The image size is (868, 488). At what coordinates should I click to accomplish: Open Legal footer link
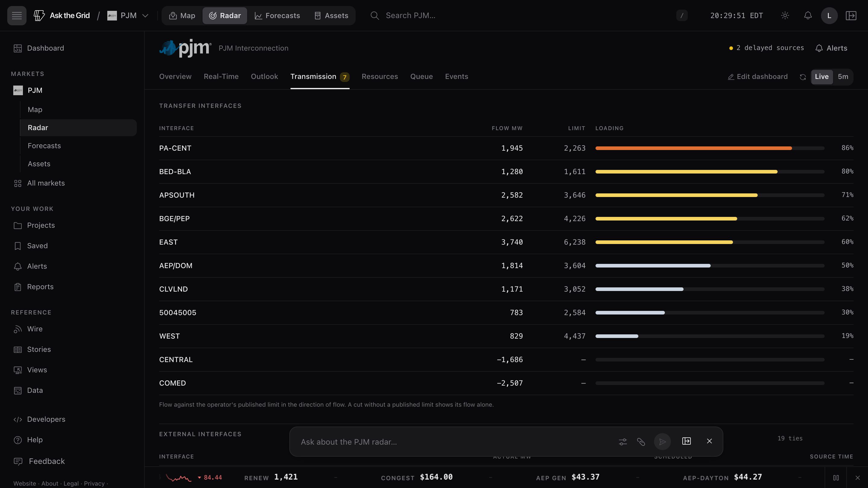coord(71,483)
